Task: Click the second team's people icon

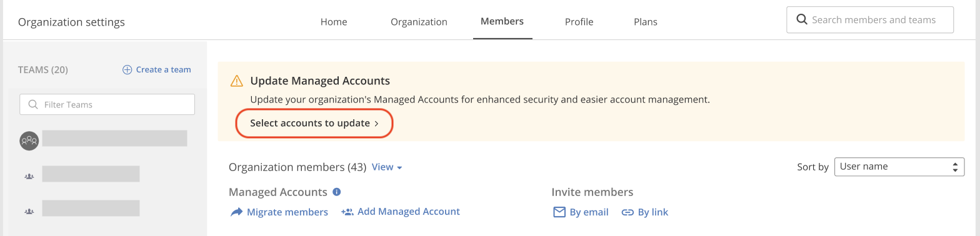Action: click(29, 177)
